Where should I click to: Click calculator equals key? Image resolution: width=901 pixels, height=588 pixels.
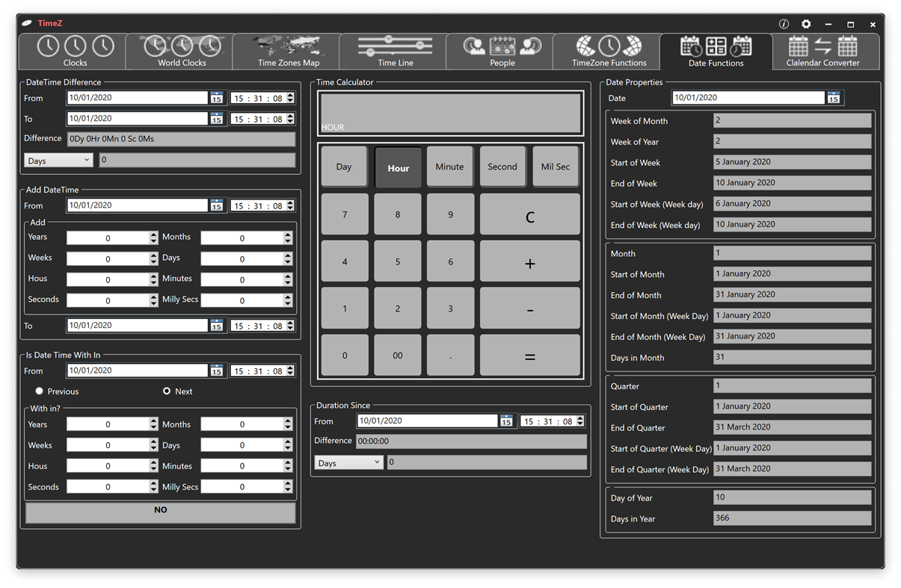(530, 355)
